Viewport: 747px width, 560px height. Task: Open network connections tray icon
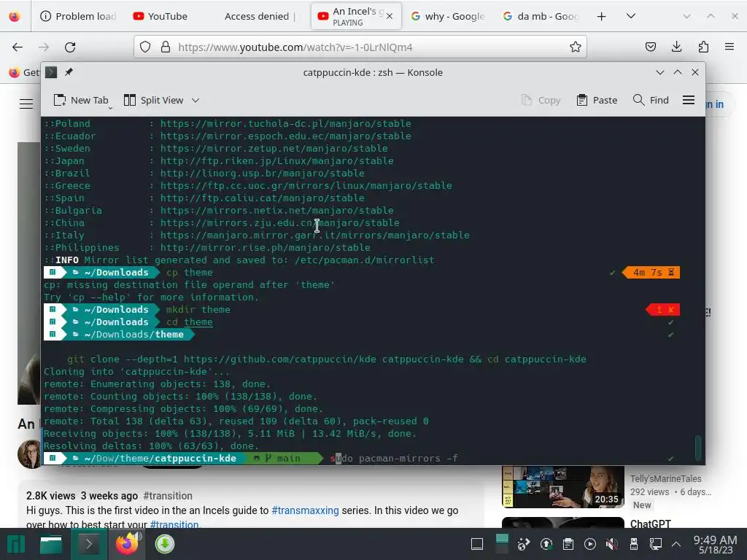[x=656, y=544]
